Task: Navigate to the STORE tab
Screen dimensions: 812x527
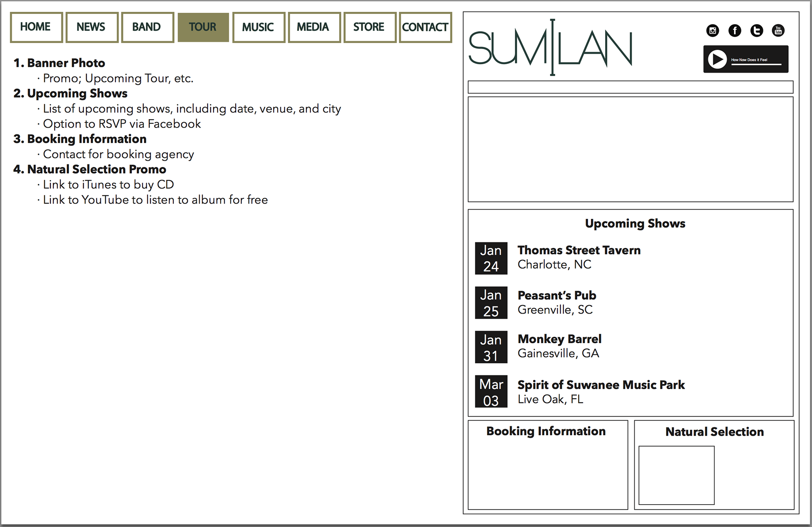Action: (369, 27)
